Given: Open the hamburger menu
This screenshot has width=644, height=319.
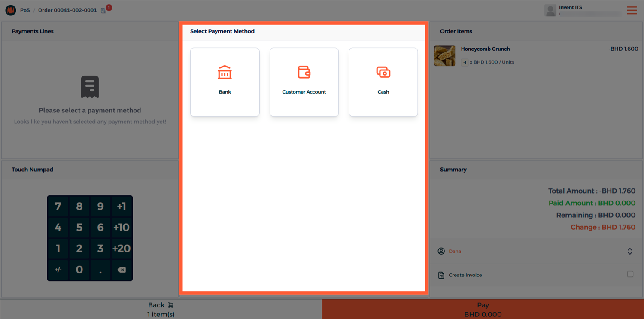Looking at the screenshot, I should pyautogui.click(x=632, y=10).
